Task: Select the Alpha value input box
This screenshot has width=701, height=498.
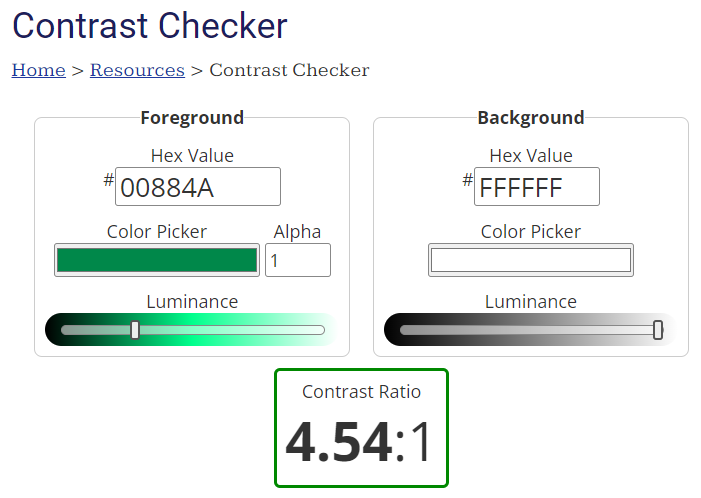Action: 297,261
